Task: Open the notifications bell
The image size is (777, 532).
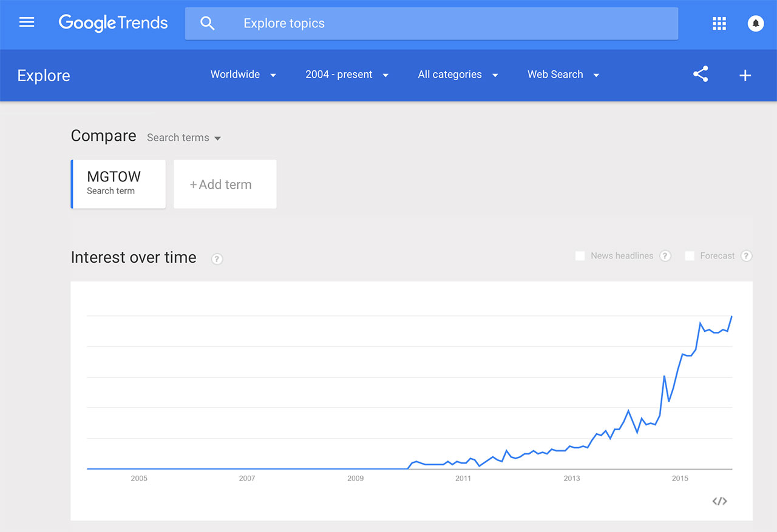Action: click(756, 24)
